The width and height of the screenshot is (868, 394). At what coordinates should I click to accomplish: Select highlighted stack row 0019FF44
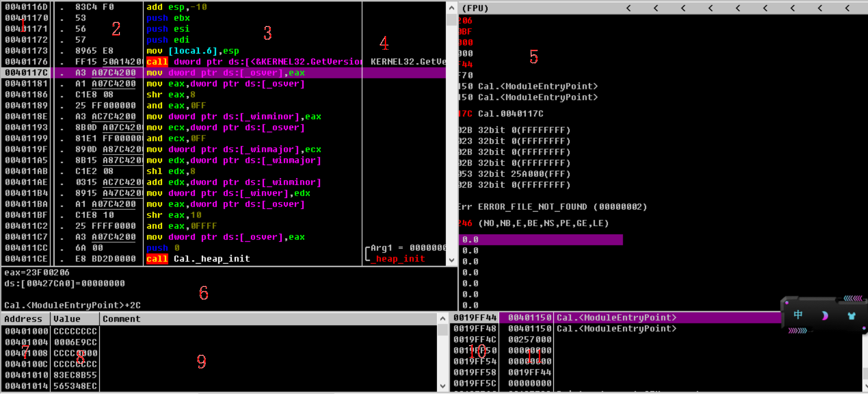(615, 318)
